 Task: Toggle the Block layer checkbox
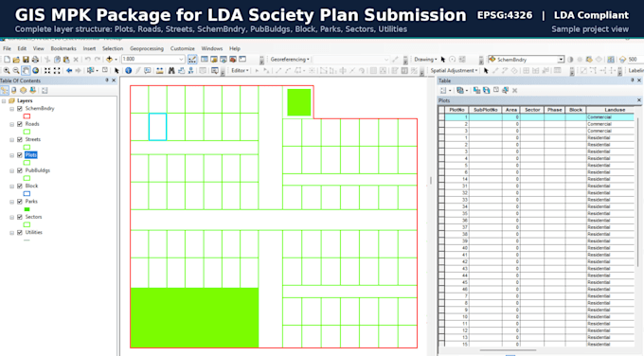coord(20,186)
